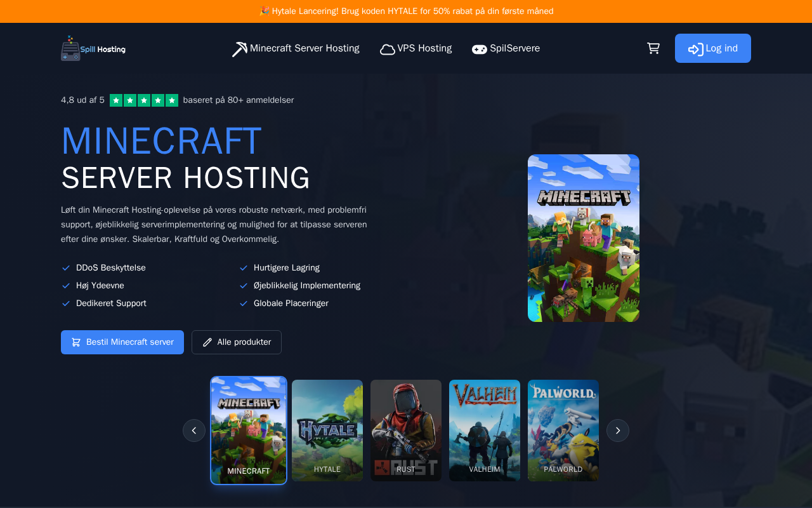
Task: Show previous games in carousel
Action: point(194,431)
